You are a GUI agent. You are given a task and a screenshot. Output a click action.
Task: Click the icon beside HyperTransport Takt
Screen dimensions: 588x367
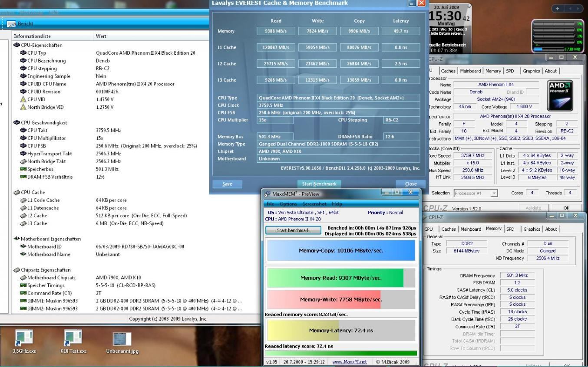pyautogui.click(x=23, y=154)
